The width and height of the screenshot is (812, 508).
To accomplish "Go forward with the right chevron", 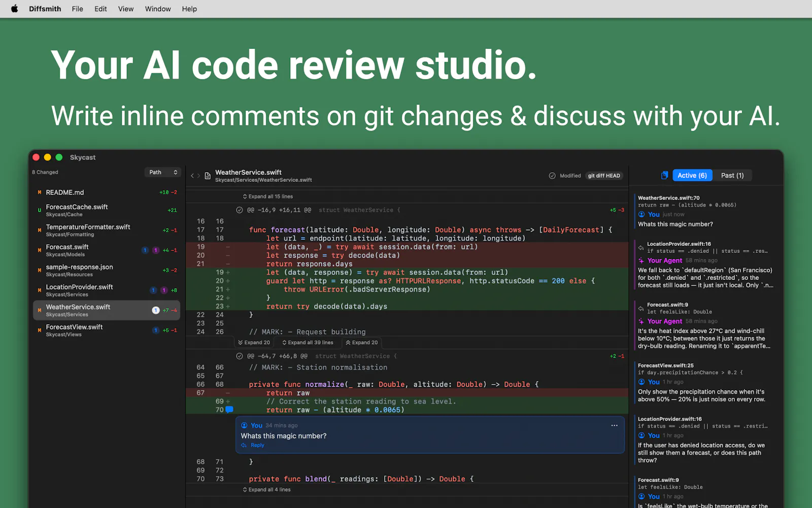I will (x=198, y=176).
